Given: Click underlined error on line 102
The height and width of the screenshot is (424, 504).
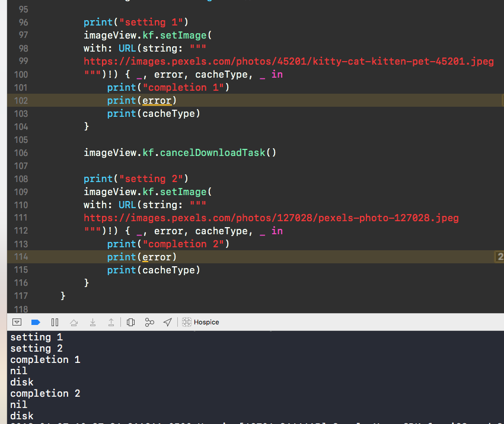Looking at the screenshot, I should [x=157, y=101].
